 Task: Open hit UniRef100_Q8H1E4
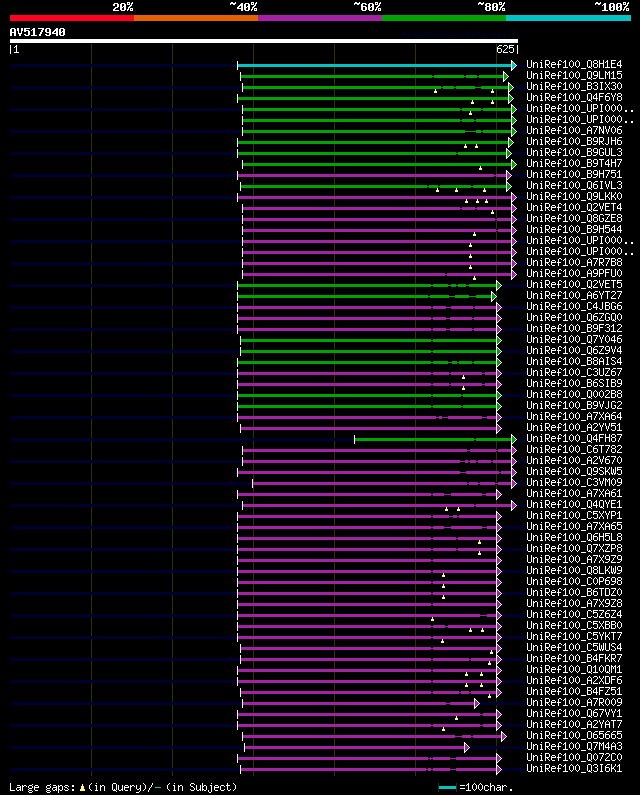(574, 64)
